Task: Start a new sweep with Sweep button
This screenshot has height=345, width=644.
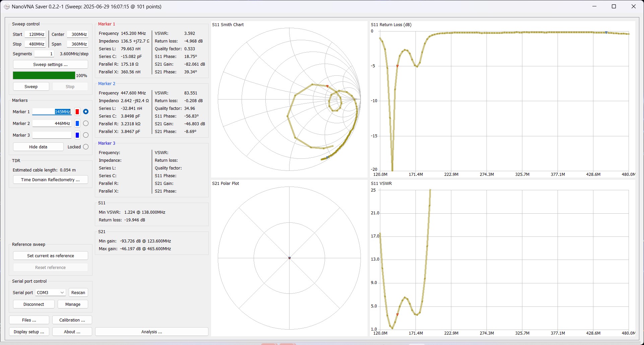Action: coord(31,87)
